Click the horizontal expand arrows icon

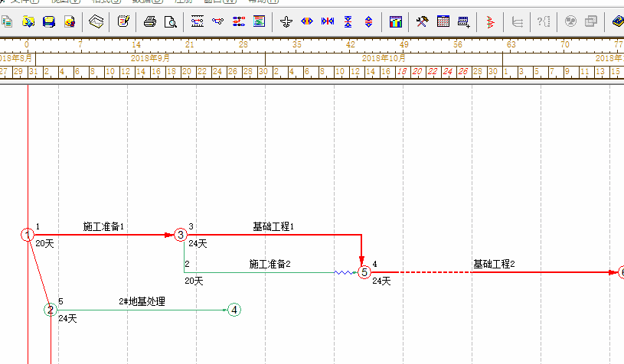coord(307,21)
